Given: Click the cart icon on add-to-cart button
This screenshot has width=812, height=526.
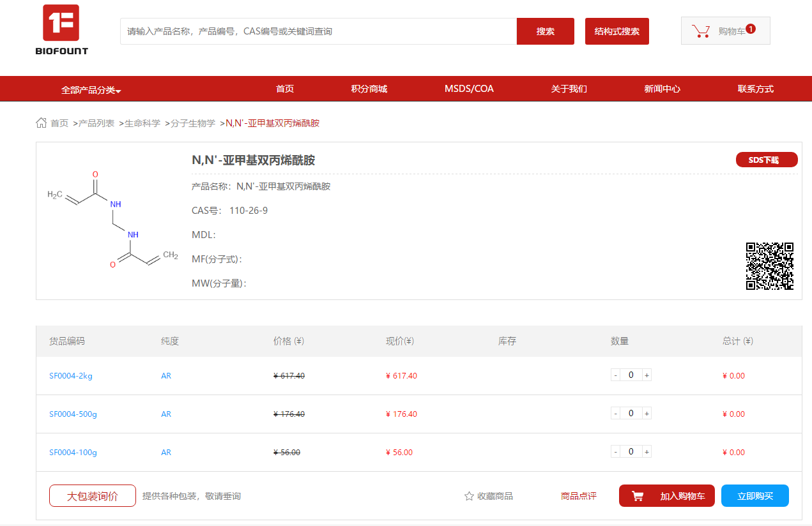Looking at the screenshot, I should [638, 496].
